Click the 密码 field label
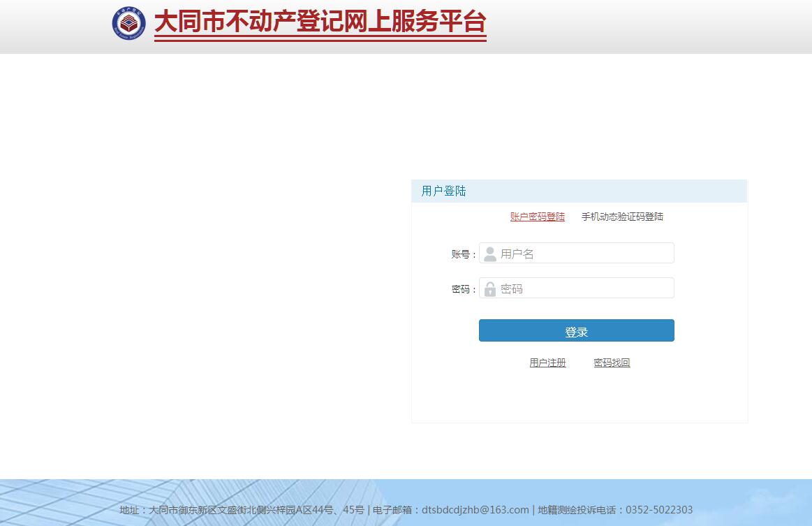Viewport: 812px width, 526px height. [461, 289]
